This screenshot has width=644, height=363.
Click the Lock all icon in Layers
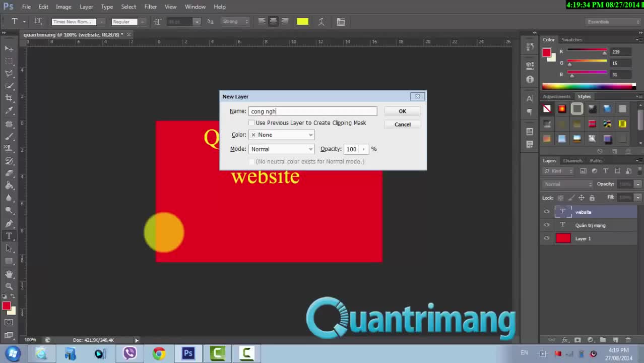click(592, 198)
